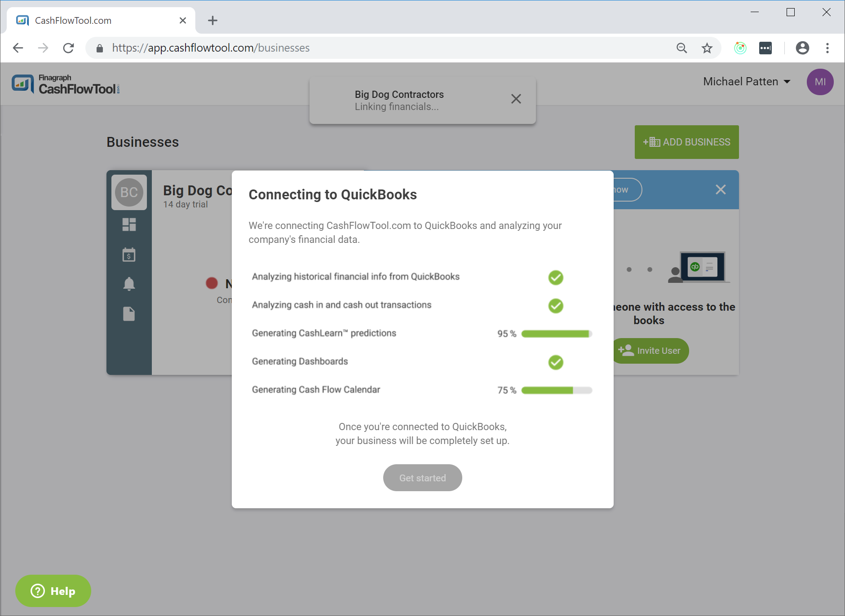This screenshot has width=845, height=616.
Task: Open the document reports icon in sidebar
Action: (129, 314)
